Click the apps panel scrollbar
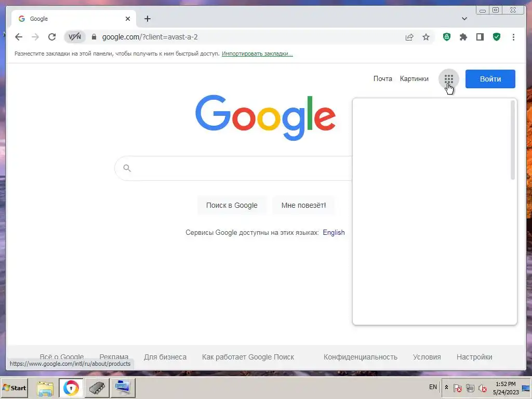The width and height of the screenshot is (532, 399). point(513,140)
